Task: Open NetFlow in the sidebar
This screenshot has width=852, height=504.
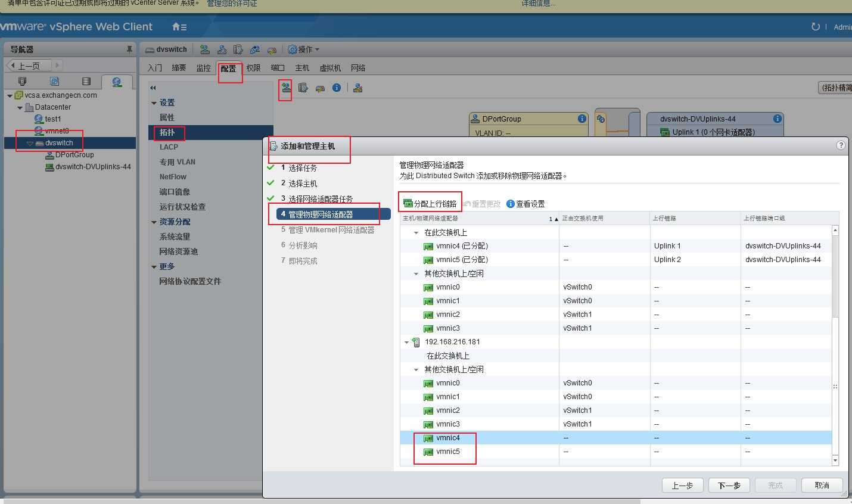Action: click(x=173, y=177)
